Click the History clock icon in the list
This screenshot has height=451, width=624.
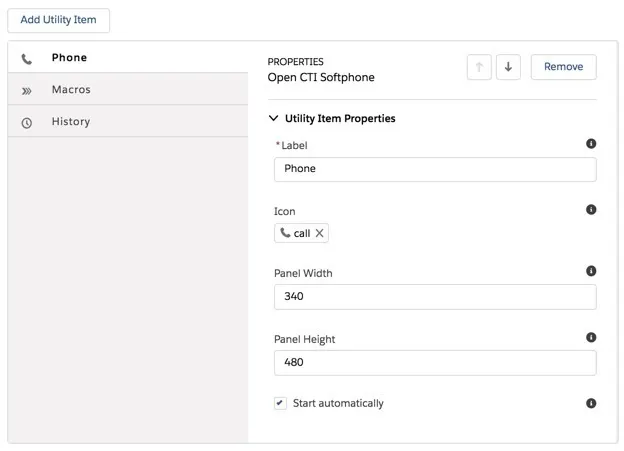[x=27, y=123]
